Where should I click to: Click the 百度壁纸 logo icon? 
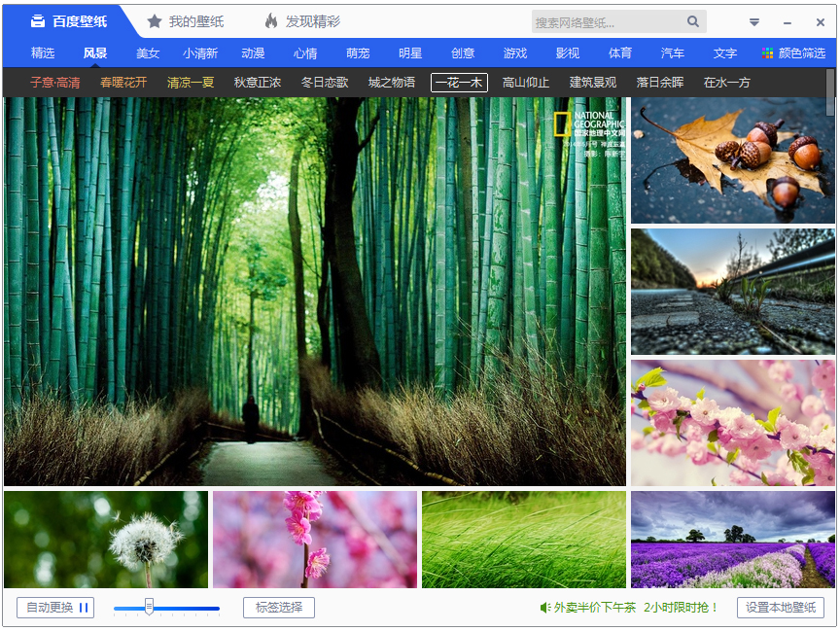[x=37, y=21]
